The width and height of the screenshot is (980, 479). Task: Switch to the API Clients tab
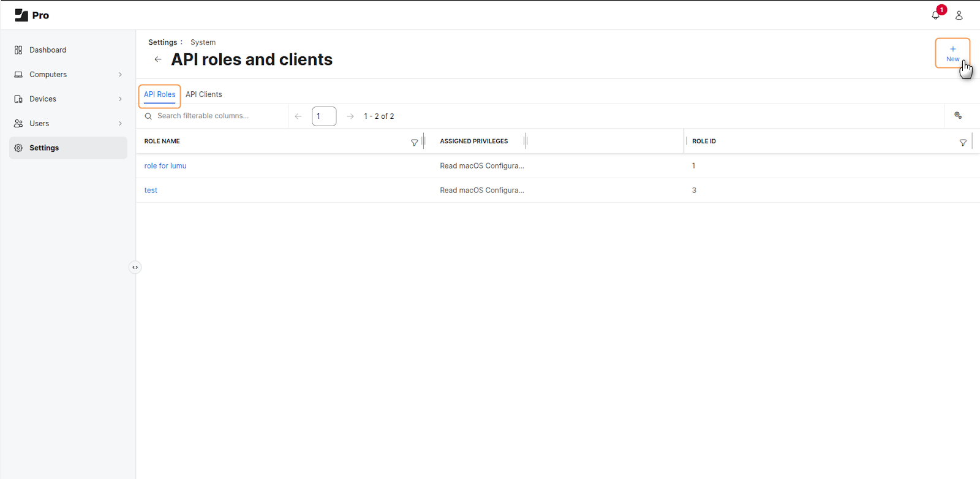(x=204, y=94)
